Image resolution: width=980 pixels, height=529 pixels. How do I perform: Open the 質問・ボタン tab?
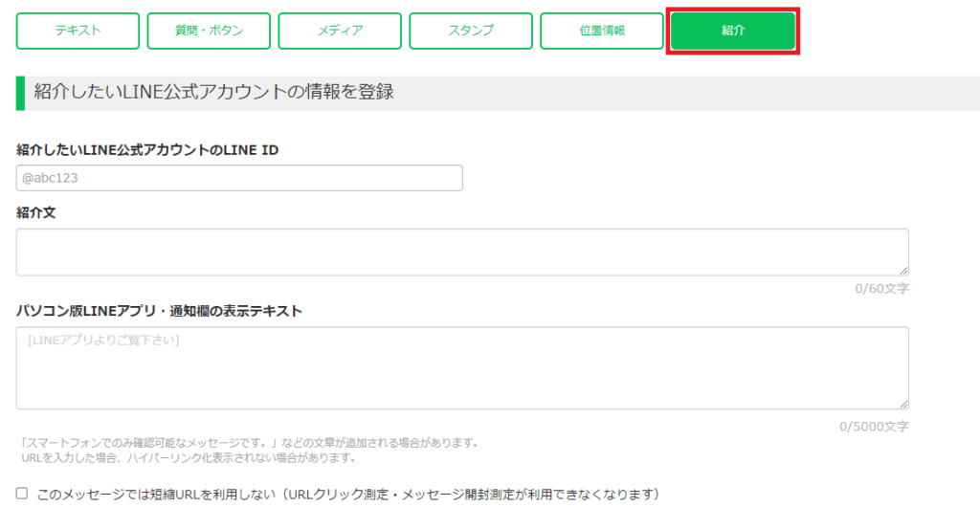pos(209,31)
